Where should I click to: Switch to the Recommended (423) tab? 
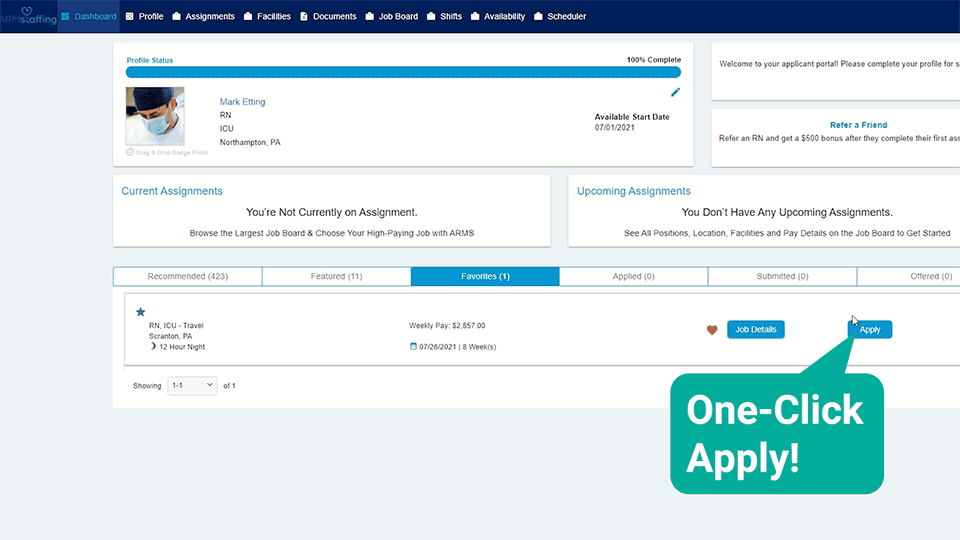[188, 276]
